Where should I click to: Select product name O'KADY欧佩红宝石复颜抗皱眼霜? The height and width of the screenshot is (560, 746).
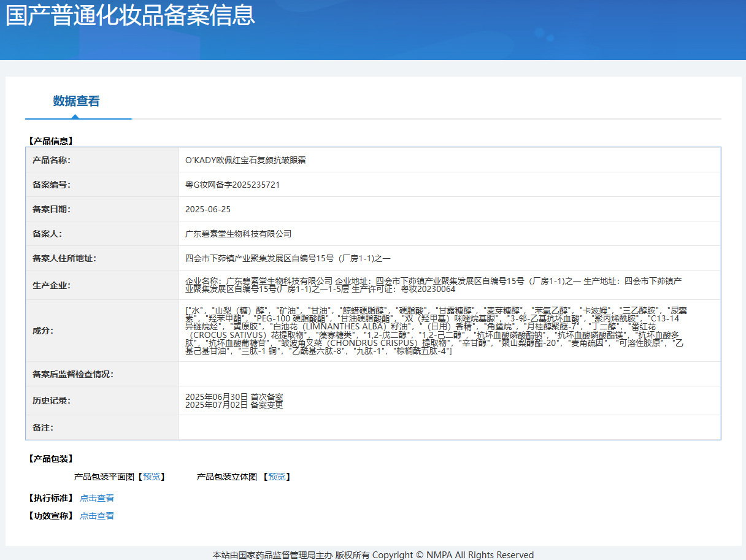(x=245, y=160)
